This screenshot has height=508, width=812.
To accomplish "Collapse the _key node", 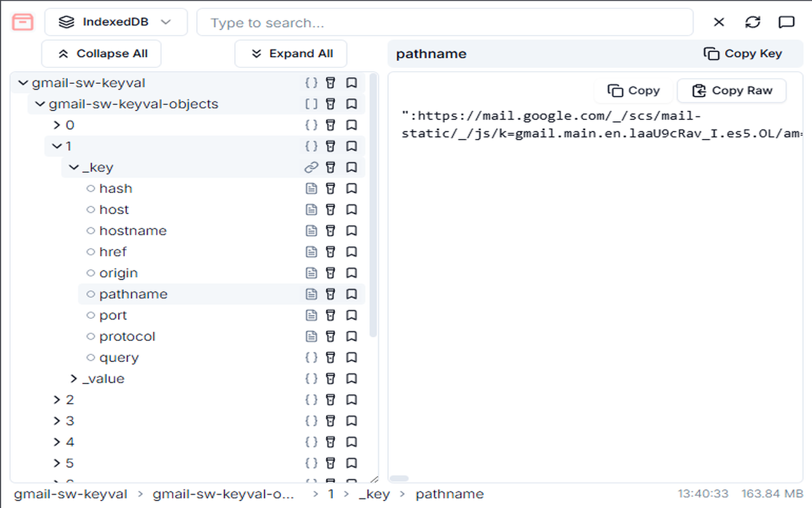I will (73, 167).
